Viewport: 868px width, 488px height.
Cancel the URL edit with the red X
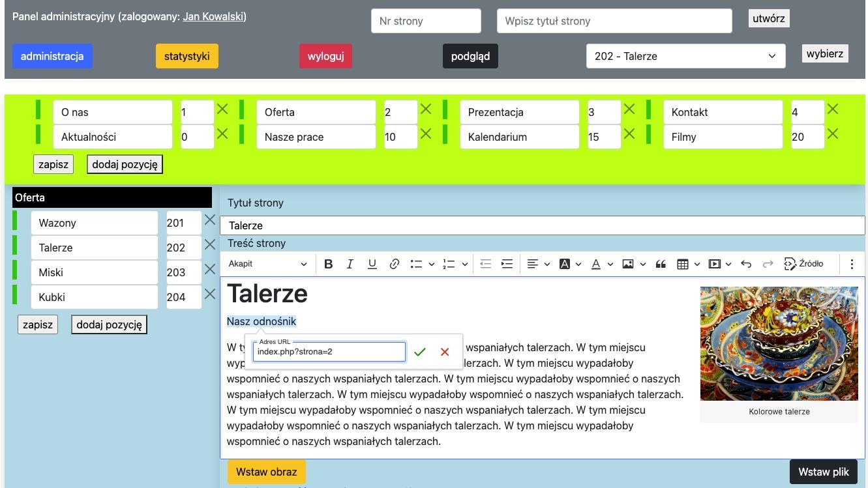[445, 352]
